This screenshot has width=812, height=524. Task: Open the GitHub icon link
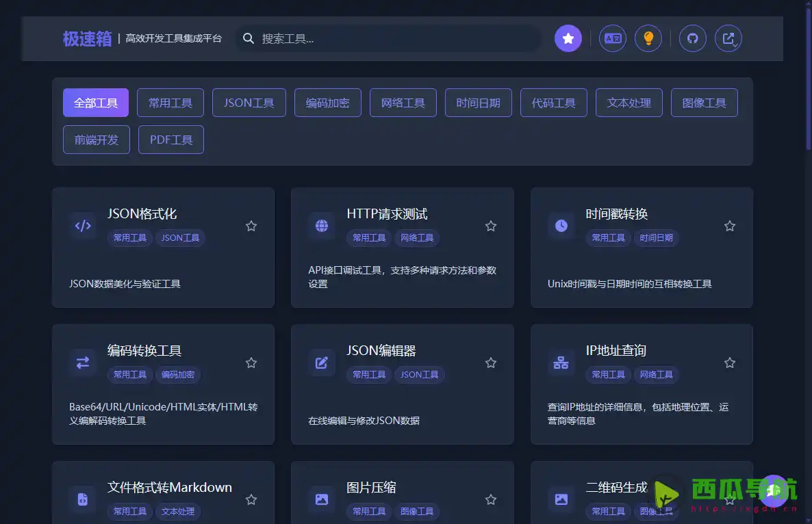pos(692,38)
